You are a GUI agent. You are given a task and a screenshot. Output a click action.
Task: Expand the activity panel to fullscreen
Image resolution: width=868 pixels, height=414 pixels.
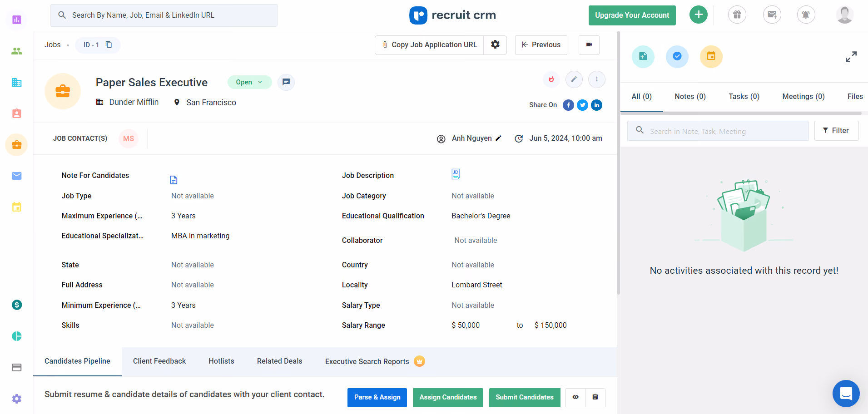pos(851,57)
